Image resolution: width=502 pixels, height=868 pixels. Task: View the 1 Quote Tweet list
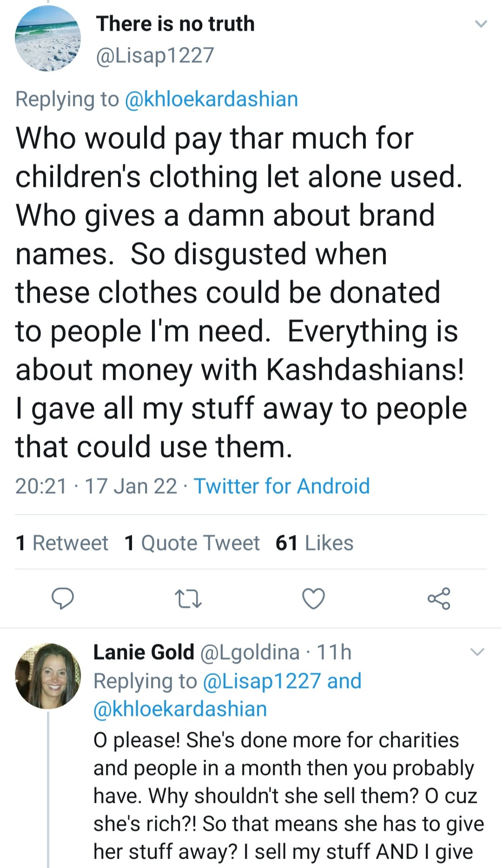coord(192,543)
